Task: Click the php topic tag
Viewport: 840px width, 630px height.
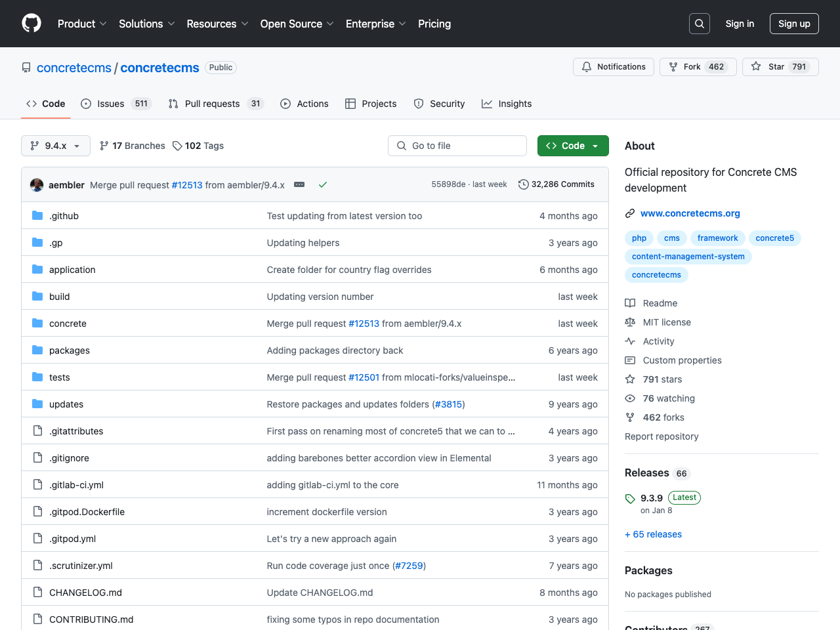Action: pos(639,238)
